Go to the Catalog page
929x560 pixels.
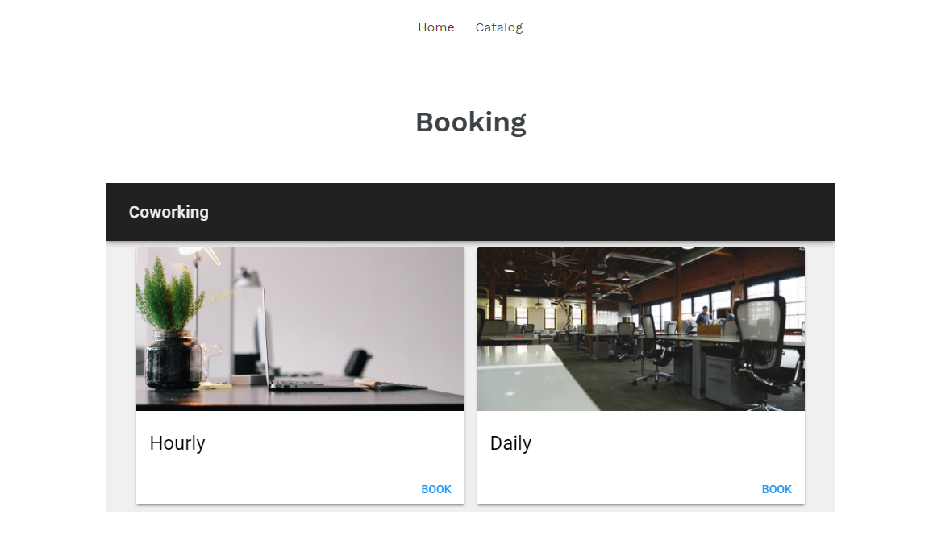pyautogui.click(x=499, y=27)
